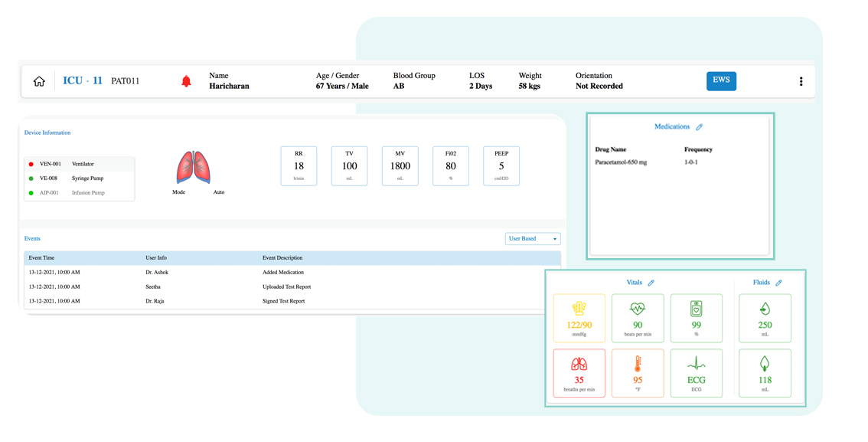This screenshot has height=442, width=868.
Task: Click the LOS 2 Days value
Action: pyautogui.click(x=481, y=87)
